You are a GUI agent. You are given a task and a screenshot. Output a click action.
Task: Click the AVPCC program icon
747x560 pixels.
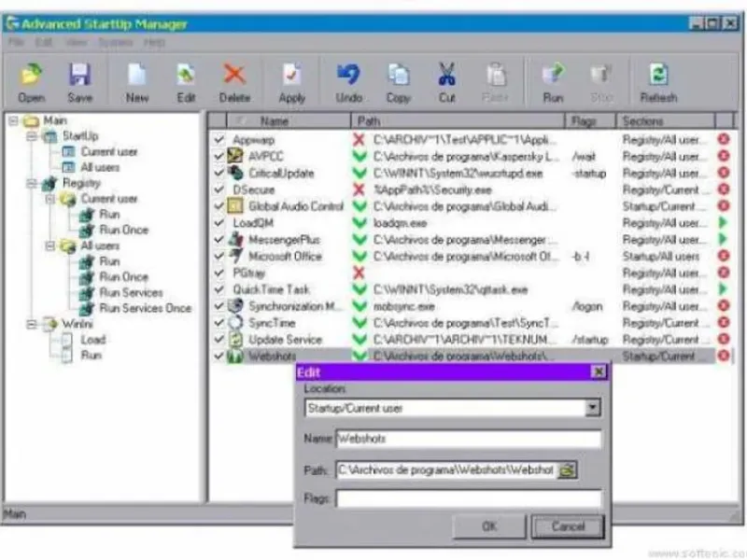[235, 156]
